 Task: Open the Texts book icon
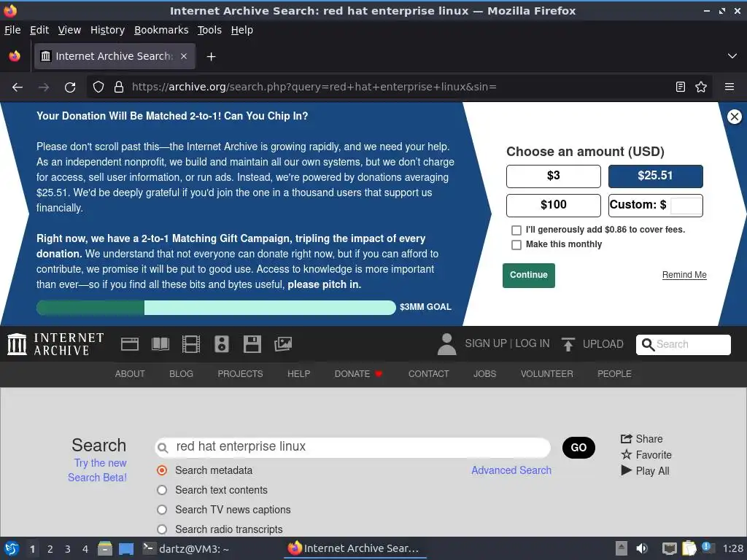click(160, 344)
